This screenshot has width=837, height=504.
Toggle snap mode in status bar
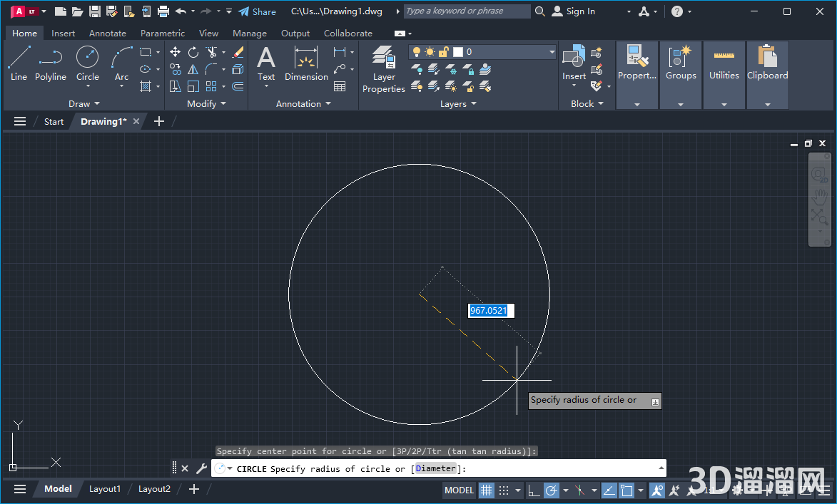point(503,490)
